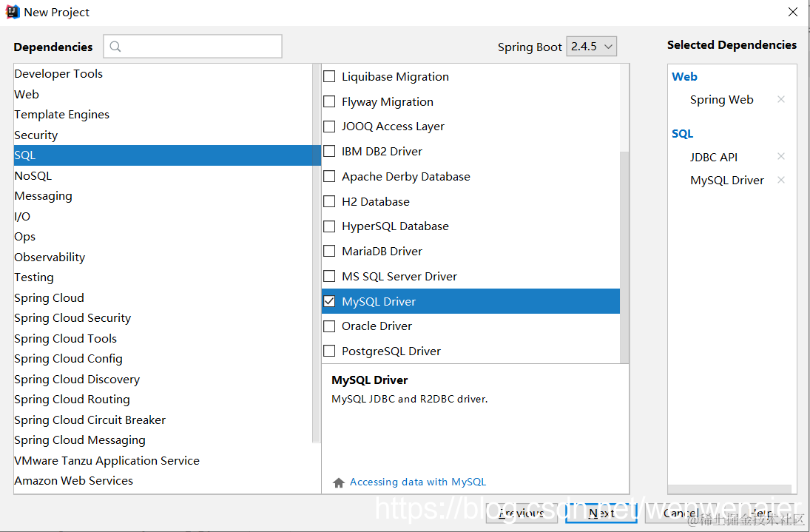The image size is (810, 532).
Task: Check the H2 Database option
Action: (329, 201)
